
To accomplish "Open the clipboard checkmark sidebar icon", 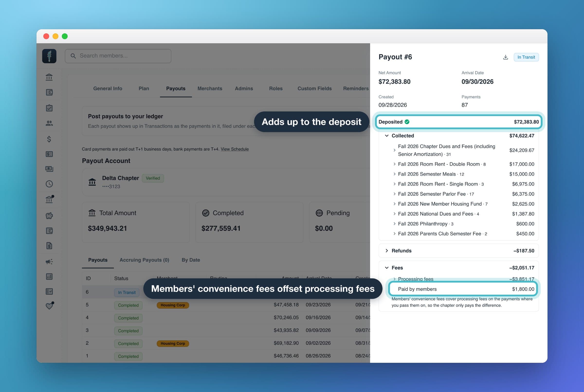I will coord(49,108).
